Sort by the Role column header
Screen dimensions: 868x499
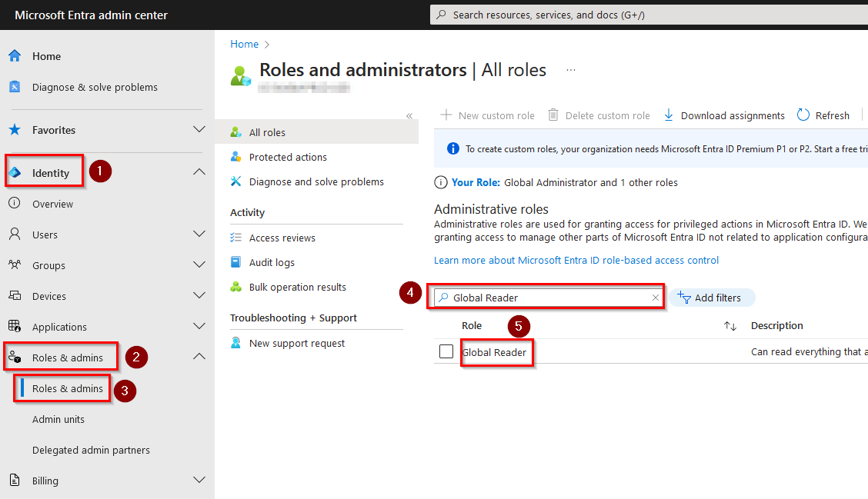click(472, 326)
